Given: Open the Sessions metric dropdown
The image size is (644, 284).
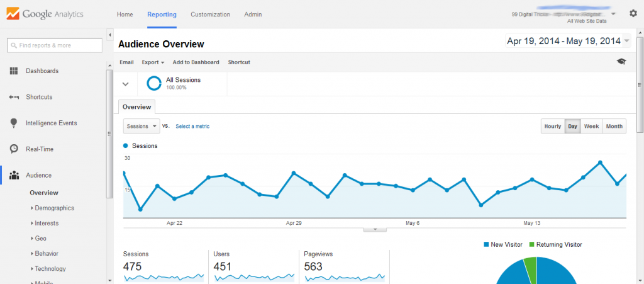Looking at the screenshot, I should pos(142,126).
